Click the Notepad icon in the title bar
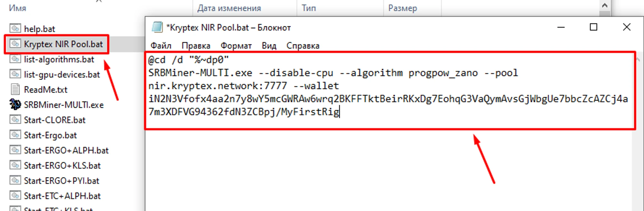This screenshot has height=211, width=644. pos(157,27)
